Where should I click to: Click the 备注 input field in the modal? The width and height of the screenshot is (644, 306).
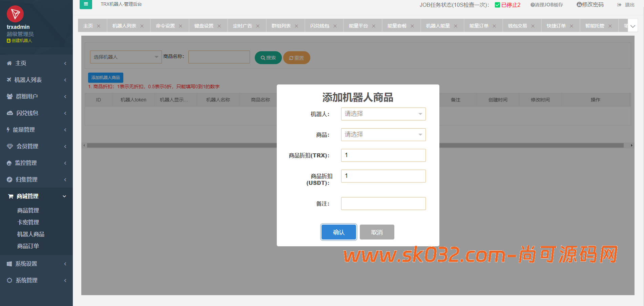pos(383,204)
